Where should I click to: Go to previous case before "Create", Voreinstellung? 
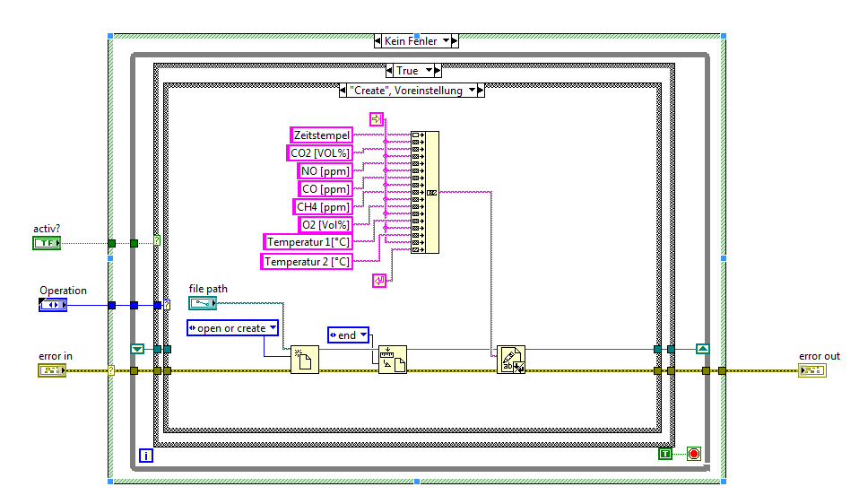[x=343, y=91]
